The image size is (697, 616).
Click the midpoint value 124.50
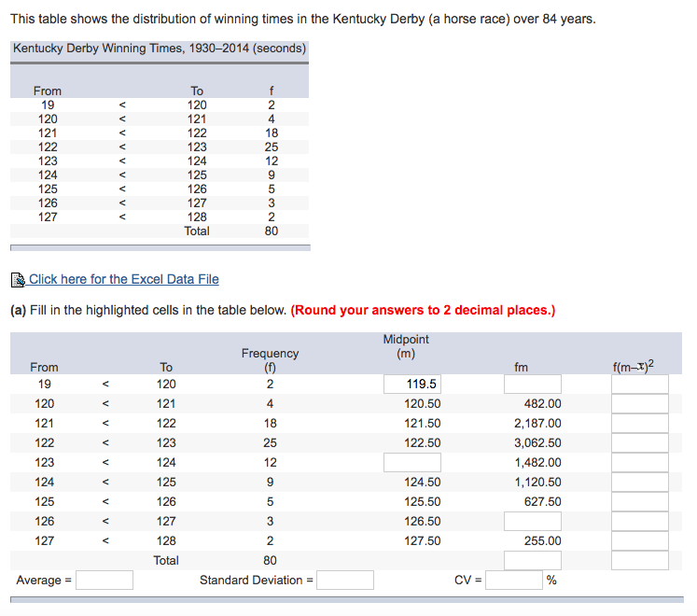coord(423,483)
